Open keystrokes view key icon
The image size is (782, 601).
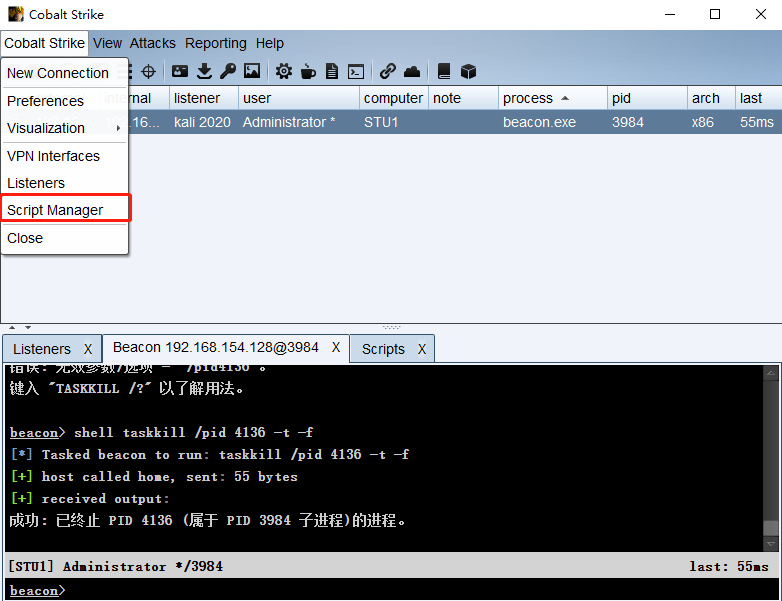pos(228,71)
